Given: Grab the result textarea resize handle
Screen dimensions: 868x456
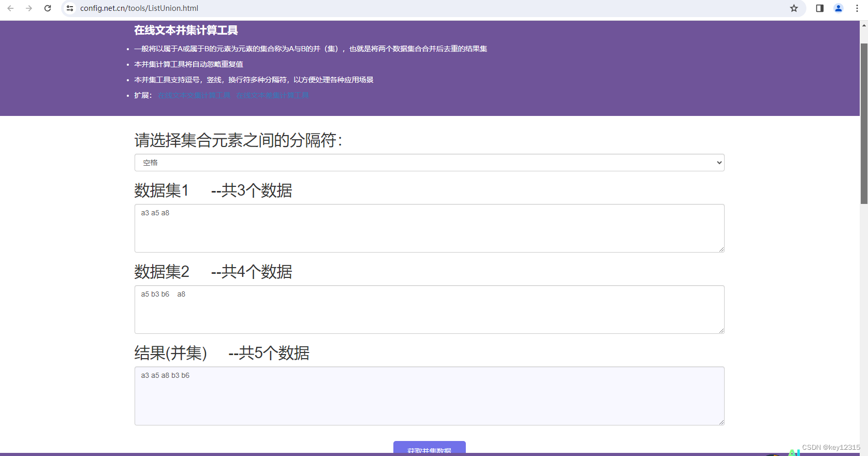Looking at the screenshot, I should [721, 422].
